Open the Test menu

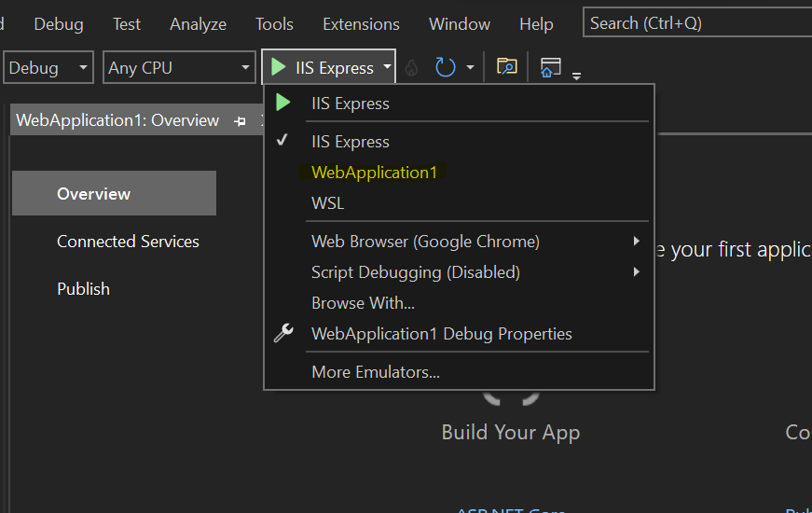click(127, 24)
